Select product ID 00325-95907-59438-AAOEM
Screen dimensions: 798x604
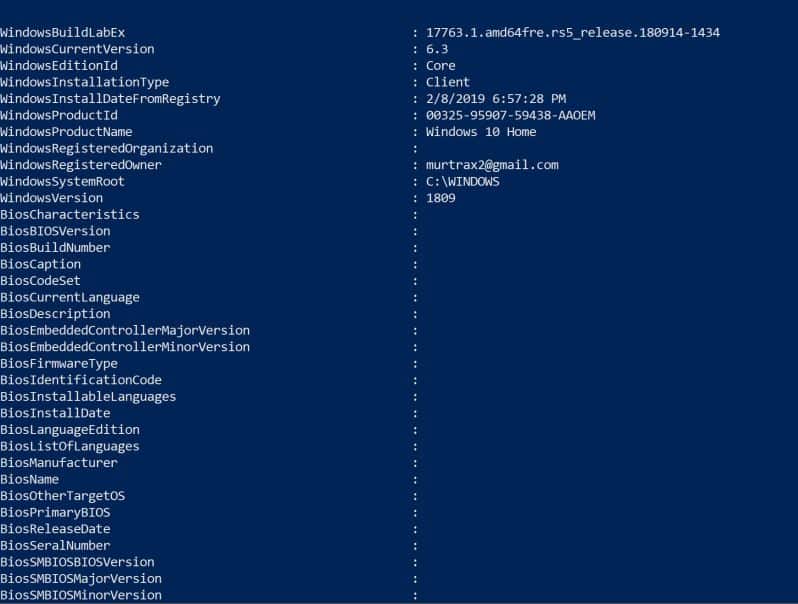click(x=510, y=116)
